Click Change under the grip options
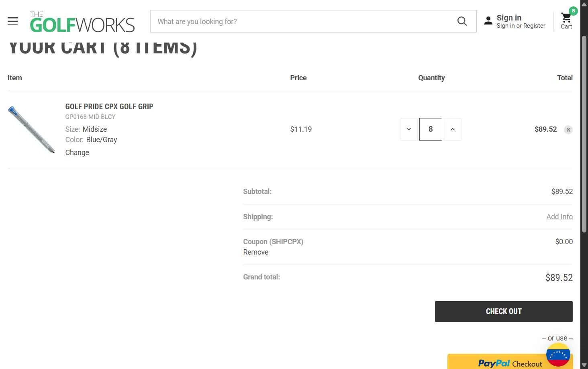The image size is (588, 369). point(77,153)
